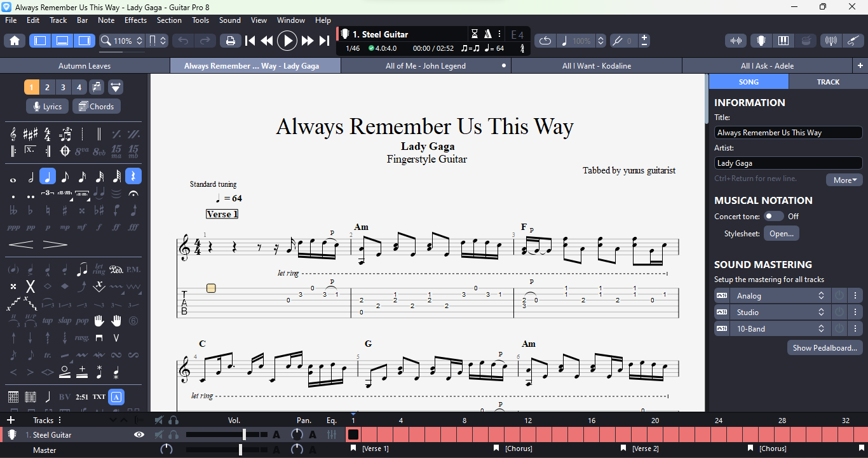Expand the More information options
This screenshot has width=868, height=458.
pos(844,180)
